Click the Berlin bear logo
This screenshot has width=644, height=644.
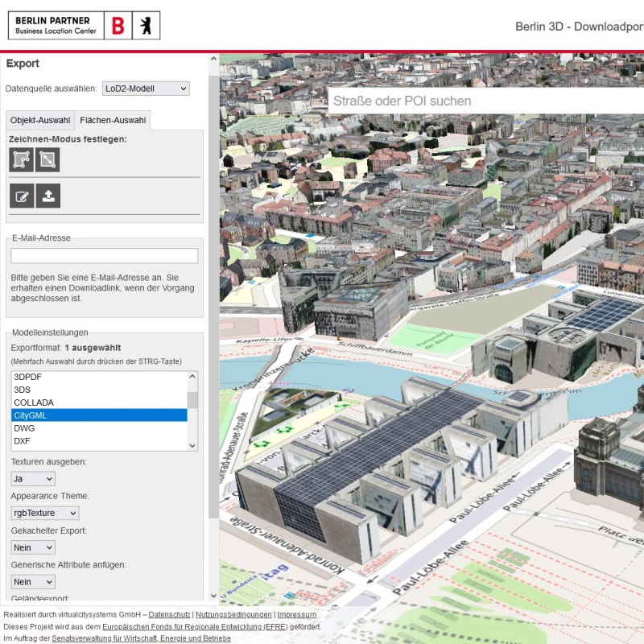point(146,25)
